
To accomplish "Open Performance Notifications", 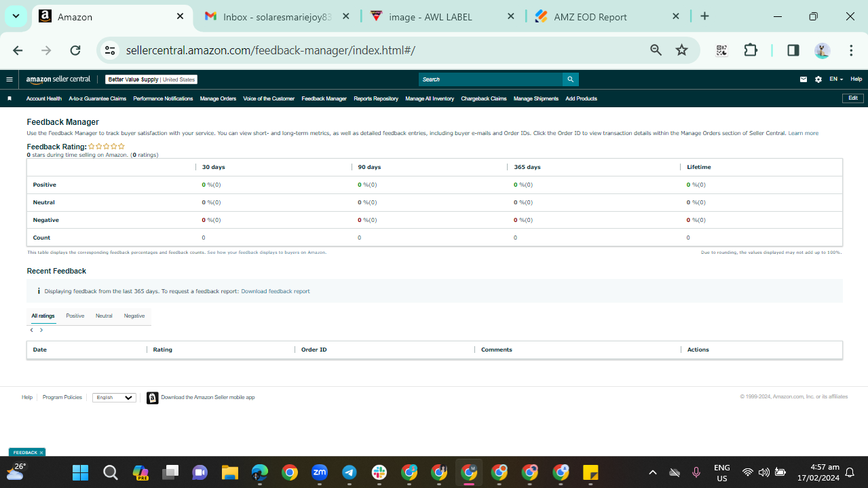I will click(x=163, y=98).
